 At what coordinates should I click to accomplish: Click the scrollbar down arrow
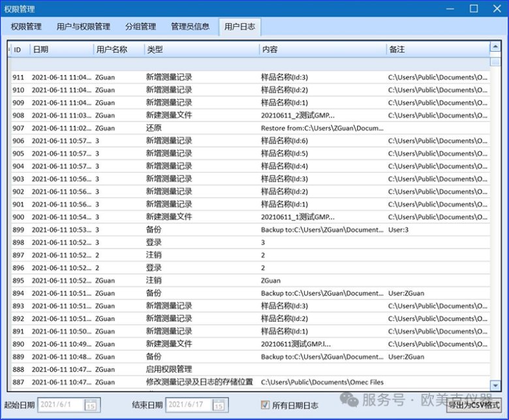point(495,385)
